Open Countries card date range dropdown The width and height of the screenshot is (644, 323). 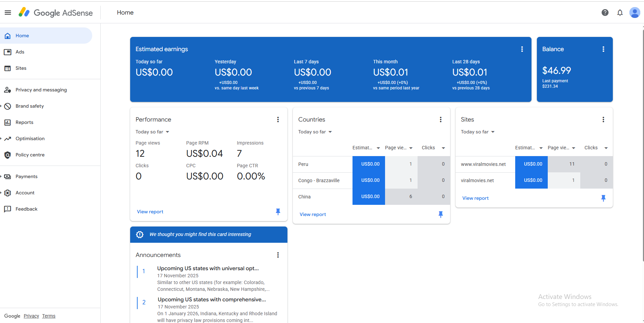click(315, 132)
